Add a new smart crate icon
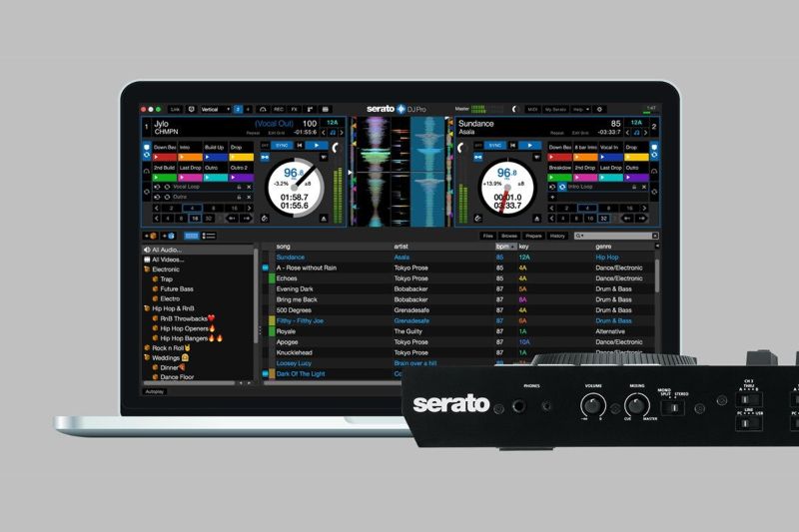The height and width of the screenshot is (532, 799). point(168,236)
